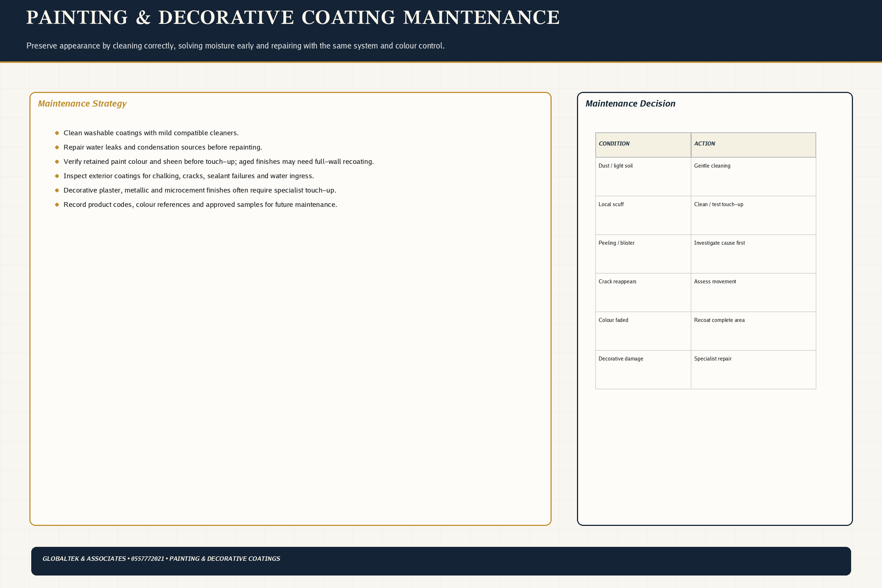Select the 'Recoat complete area' cell
Image resolution: width=882 pixels, height=588 pixels.
753,331
